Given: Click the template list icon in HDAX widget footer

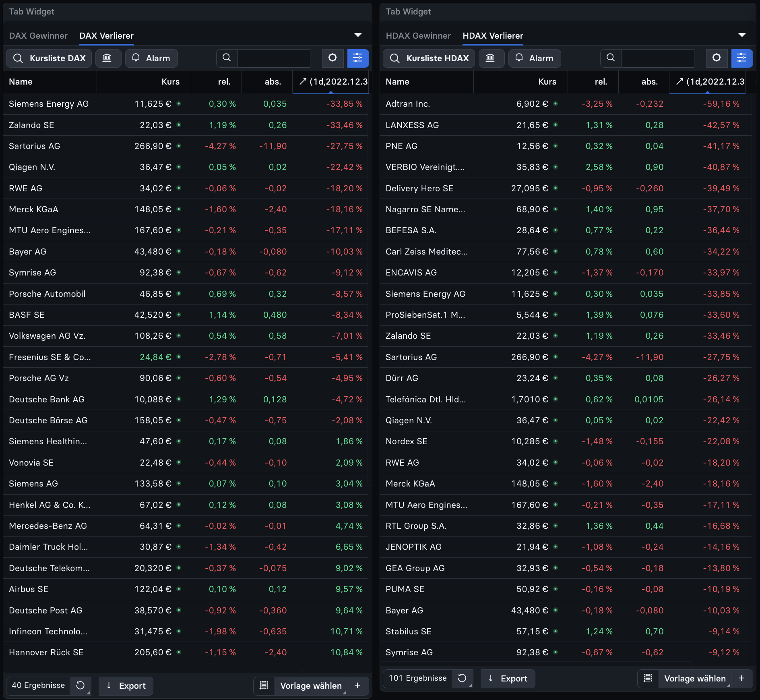Looking at the screenshot, I should [x=648, y=678].
